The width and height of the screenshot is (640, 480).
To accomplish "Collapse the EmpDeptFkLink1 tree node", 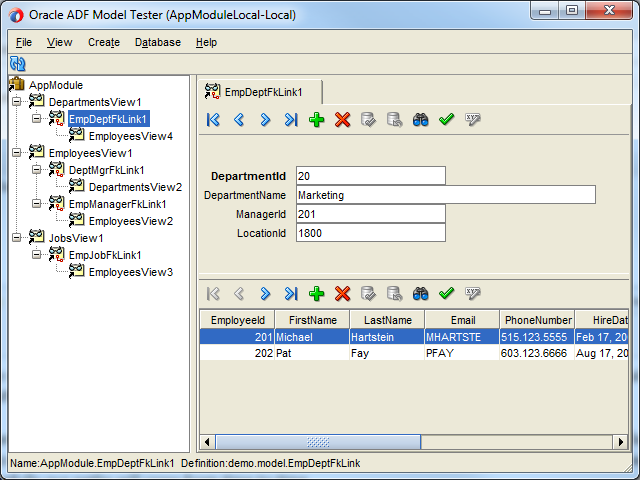I will pyautogui.click(x=36, y=118).
